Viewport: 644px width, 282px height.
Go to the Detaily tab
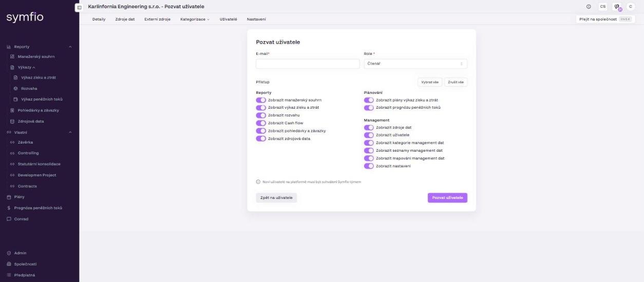tap(99, 19)
